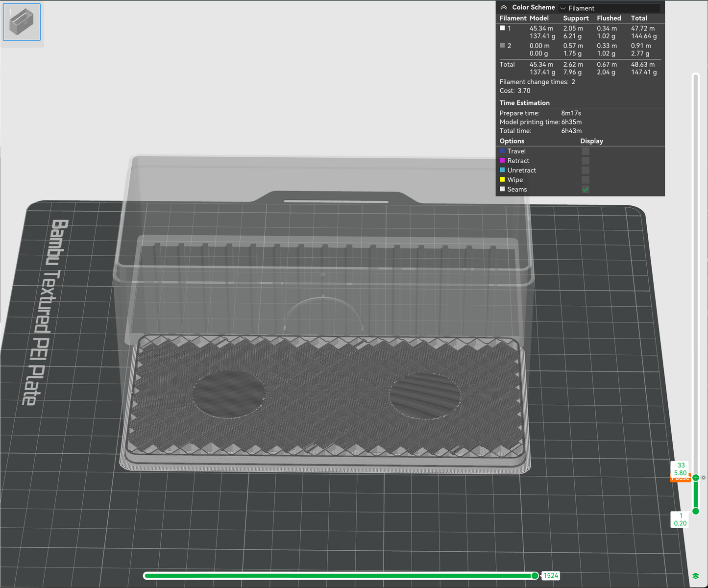Click the horizontal move slider end handle
This screenshot has width=708, height=588.
[535, 576]
